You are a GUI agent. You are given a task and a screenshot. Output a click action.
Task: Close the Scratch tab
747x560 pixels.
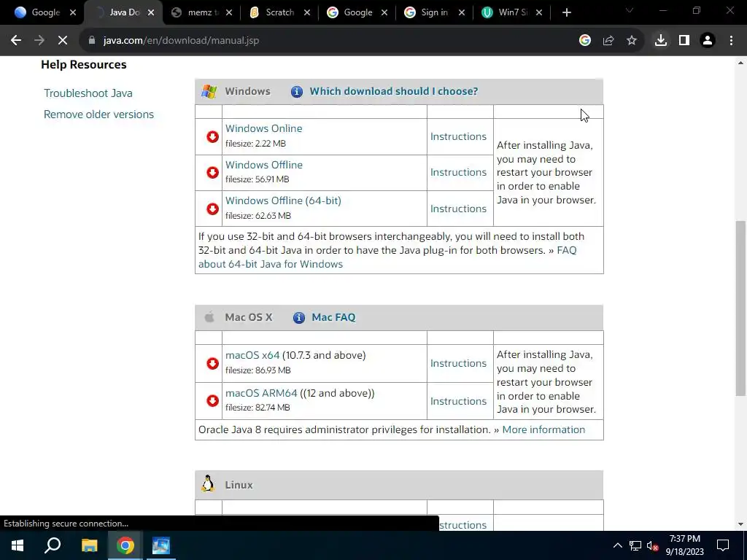coord(307,13)
